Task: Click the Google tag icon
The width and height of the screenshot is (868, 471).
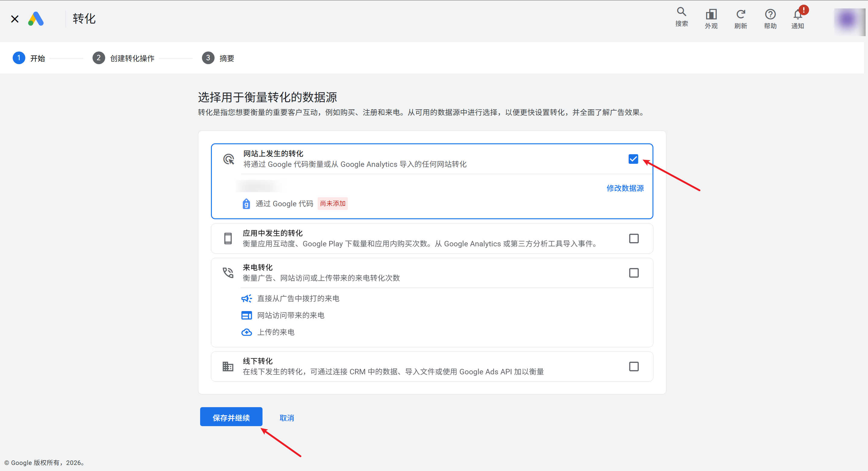Action: point(246,204)
